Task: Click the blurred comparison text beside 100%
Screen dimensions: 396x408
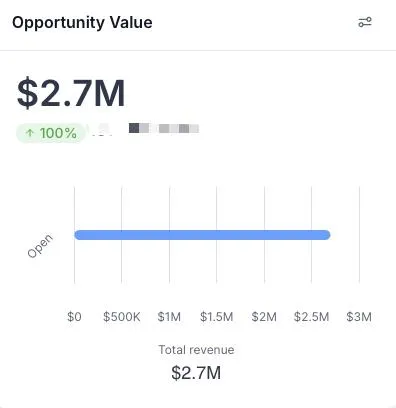Action: pyautogui.click(x=144, y=129)
